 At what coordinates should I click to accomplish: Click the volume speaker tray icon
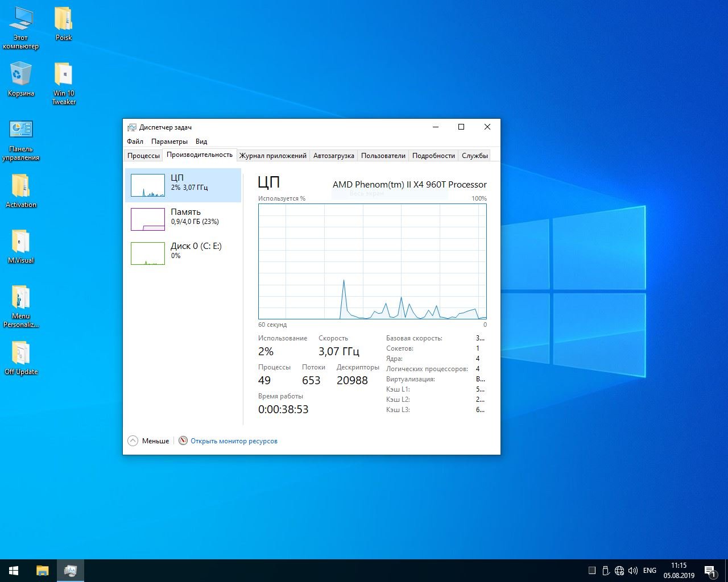pos(632,571)
